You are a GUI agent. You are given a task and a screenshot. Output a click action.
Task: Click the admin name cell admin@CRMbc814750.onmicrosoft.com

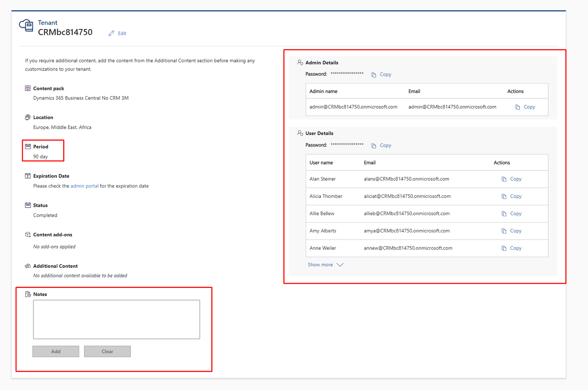coord(353,107)
